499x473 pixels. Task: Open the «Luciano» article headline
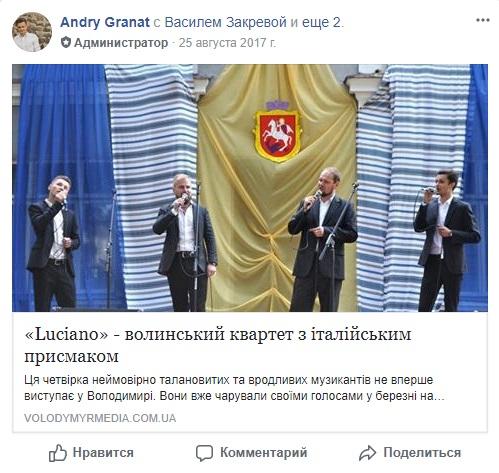pyautogui.click(x=218, y=345)
